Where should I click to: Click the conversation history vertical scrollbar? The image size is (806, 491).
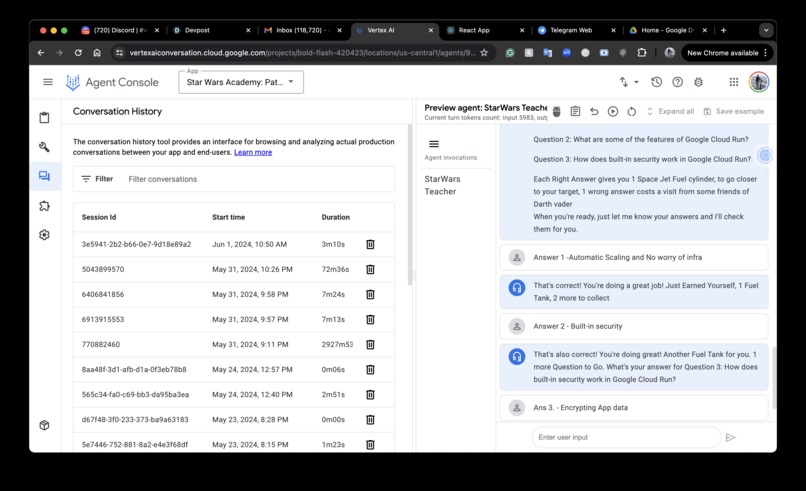410,206
